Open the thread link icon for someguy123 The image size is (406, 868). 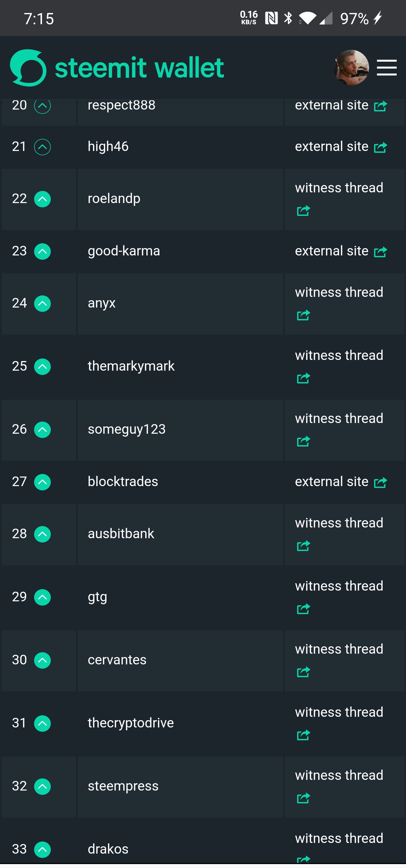[x=303, y=441]
